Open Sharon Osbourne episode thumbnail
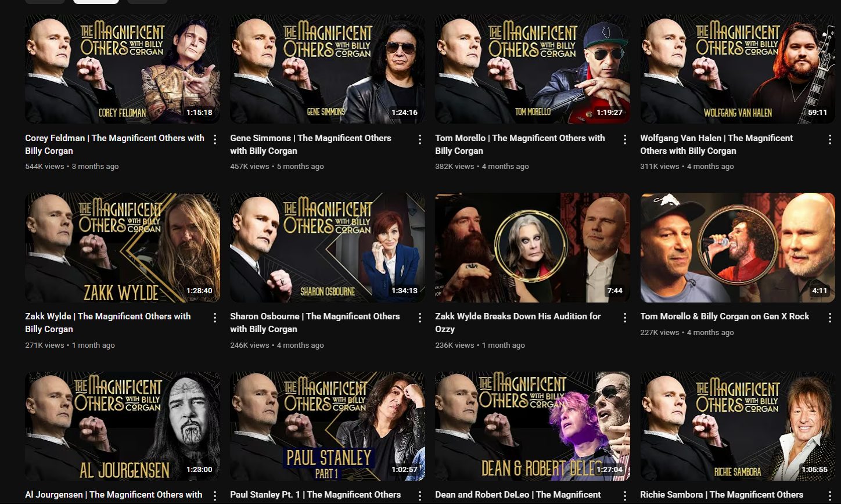This screenshot has width=841, height=504. point(328,247)
